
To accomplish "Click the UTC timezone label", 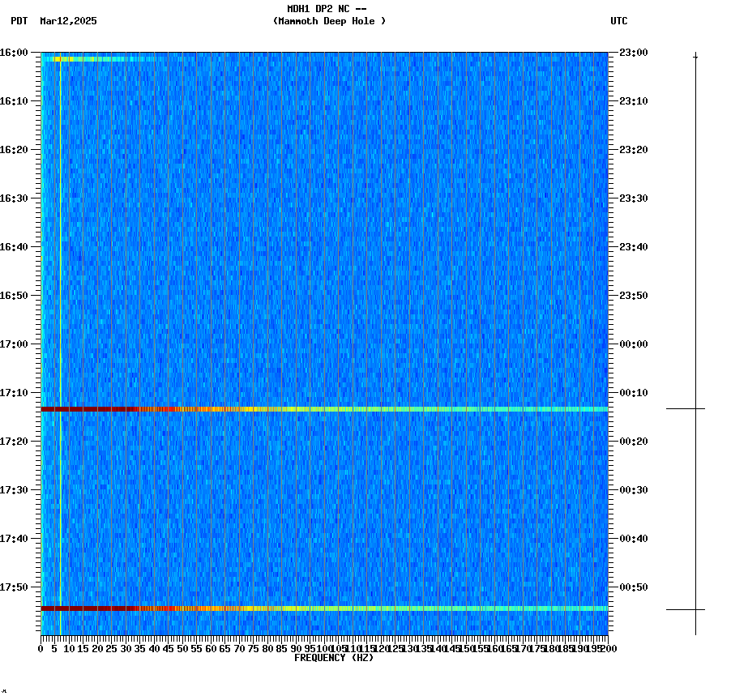I will click(619, 22).
